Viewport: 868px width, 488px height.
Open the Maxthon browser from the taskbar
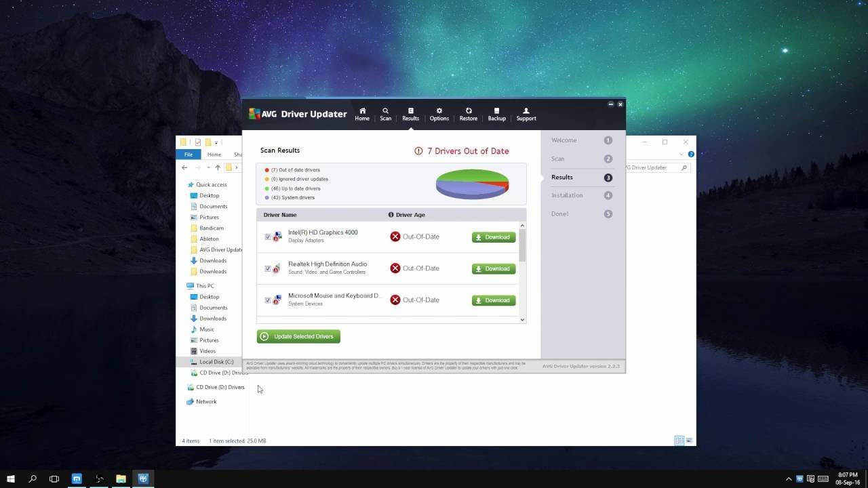(x=77, y=479)
